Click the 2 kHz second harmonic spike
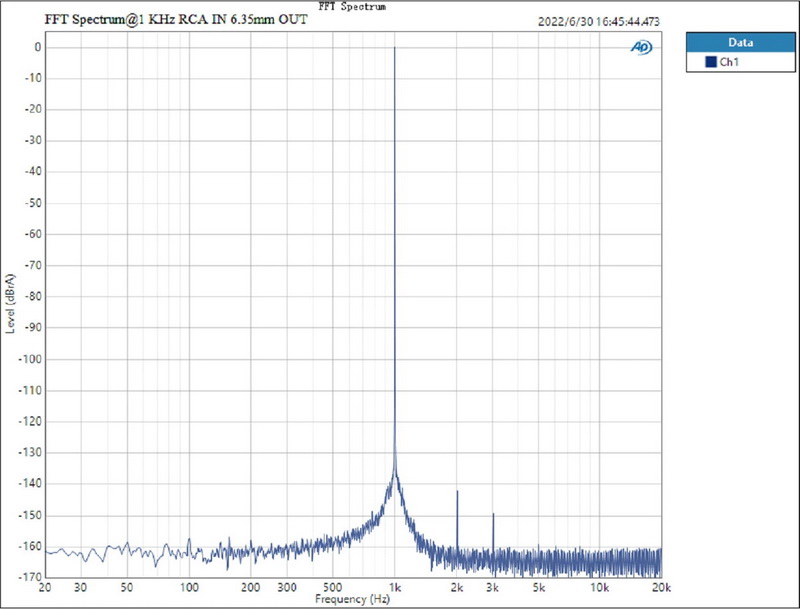Viewport: 800px width, 609px height. click(457, 493)
